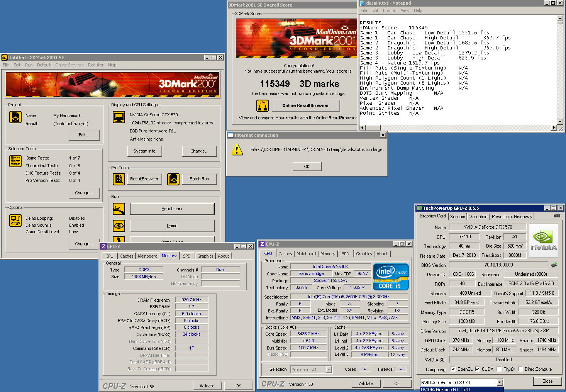Check the DirectCompute checkbox
This screenshot has width=566, height=392.
[x=520, y=369]
